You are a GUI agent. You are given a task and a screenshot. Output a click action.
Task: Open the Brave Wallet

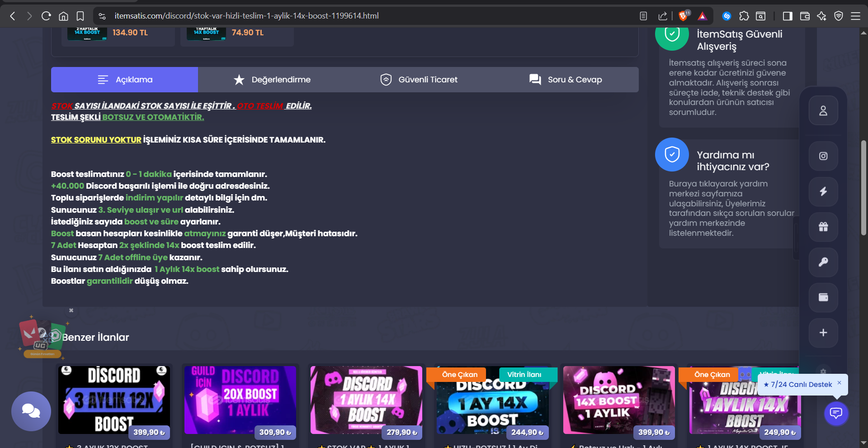pos(805,16)
